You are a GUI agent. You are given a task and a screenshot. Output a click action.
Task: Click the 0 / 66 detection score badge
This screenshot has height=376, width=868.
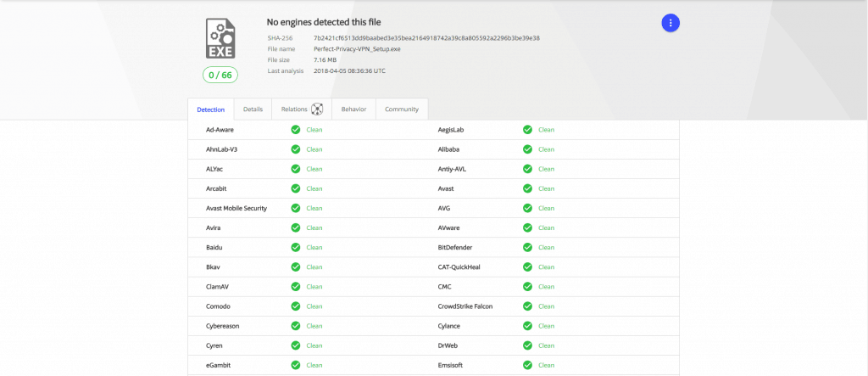click(x=220, y=75)
